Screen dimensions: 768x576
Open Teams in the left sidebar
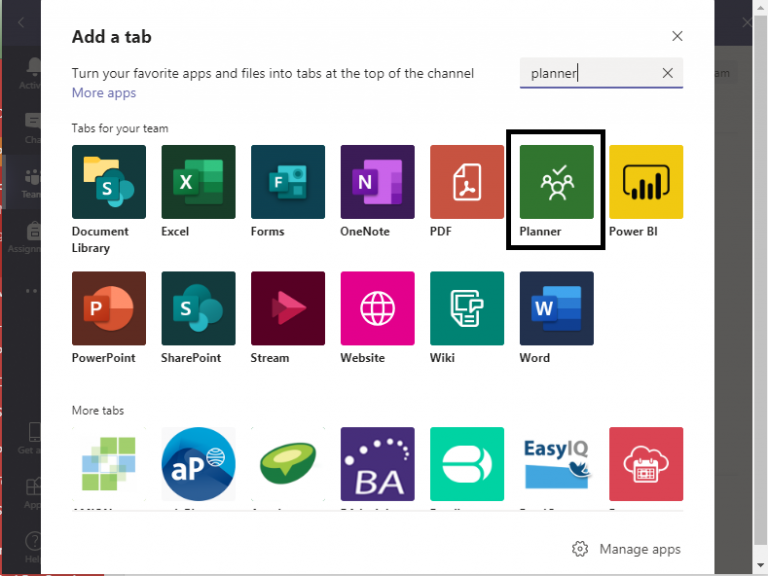coord(31,183)
